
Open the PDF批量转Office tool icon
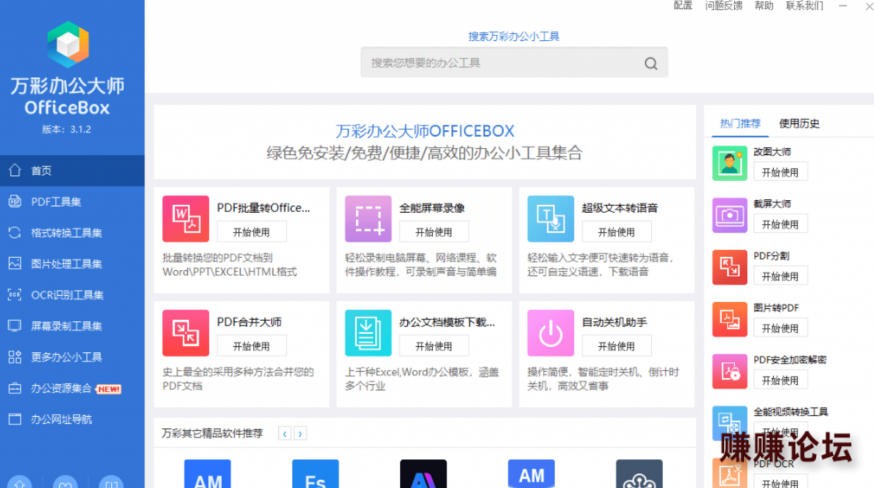click(x=186, y=219)
